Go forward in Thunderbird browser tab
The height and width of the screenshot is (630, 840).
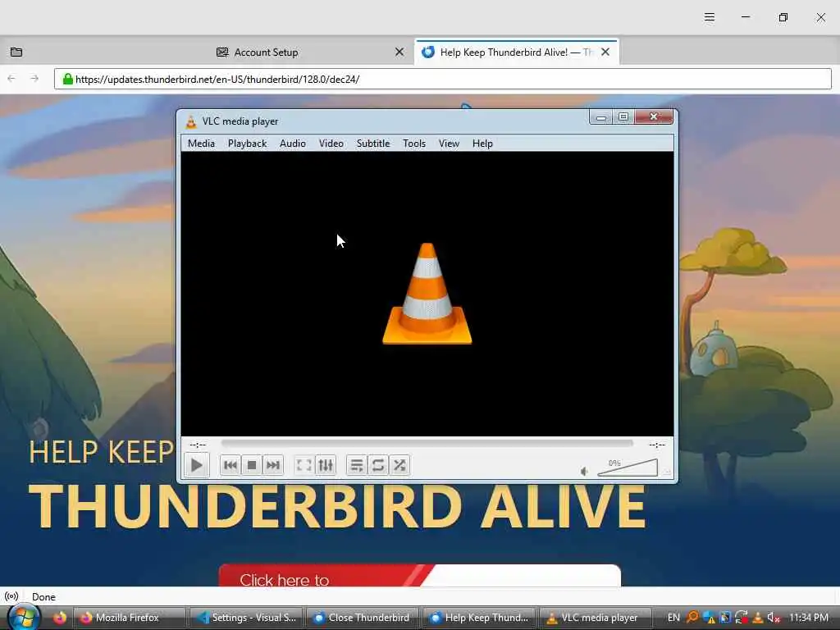34,79
